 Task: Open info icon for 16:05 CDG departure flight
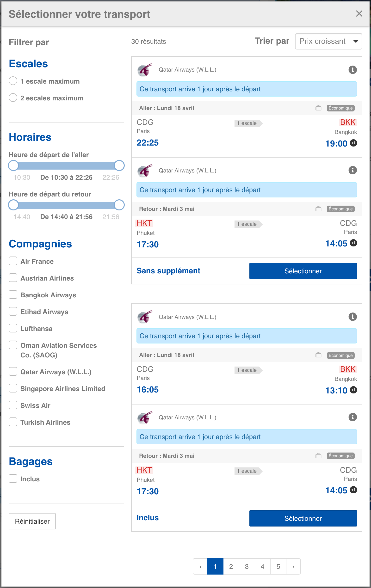[352, 317]
